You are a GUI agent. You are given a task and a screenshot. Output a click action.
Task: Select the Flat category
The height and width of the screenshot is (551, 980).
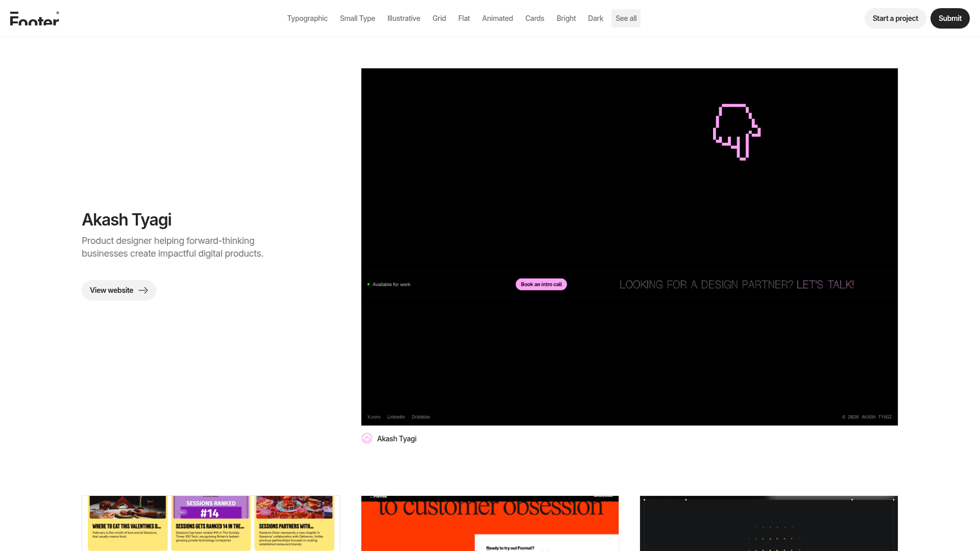[464, 18]
